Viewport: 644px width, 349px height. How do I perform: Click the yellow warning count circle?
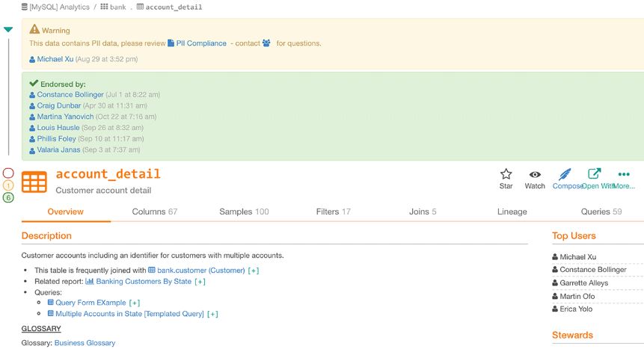pos(8,185)
